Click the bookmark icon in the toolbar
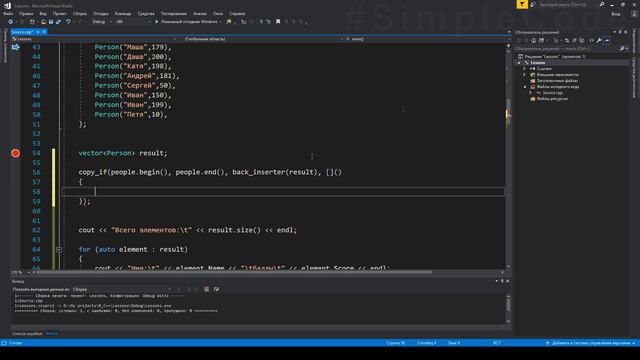 tap(278, 22)
